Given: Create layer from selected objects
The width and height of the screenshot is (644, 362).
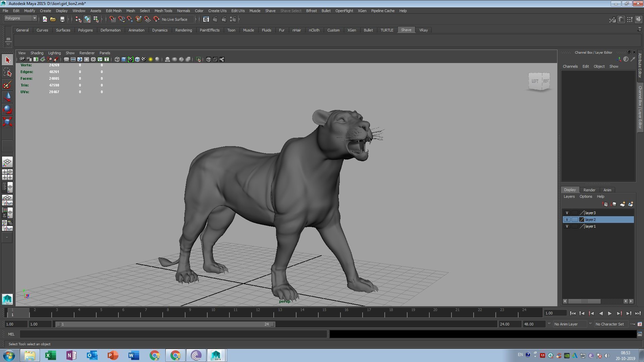Looking at the screenshot, I should coord(631,204).
